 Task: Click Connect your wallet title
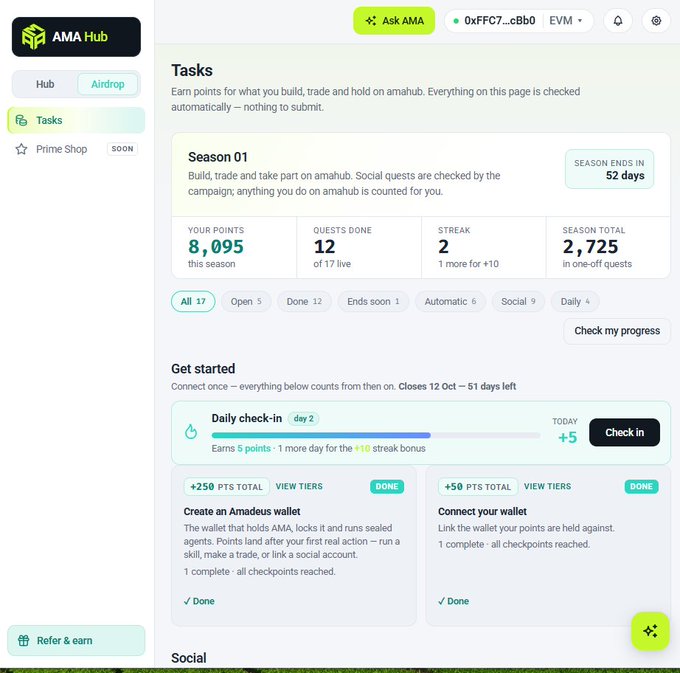482,512
